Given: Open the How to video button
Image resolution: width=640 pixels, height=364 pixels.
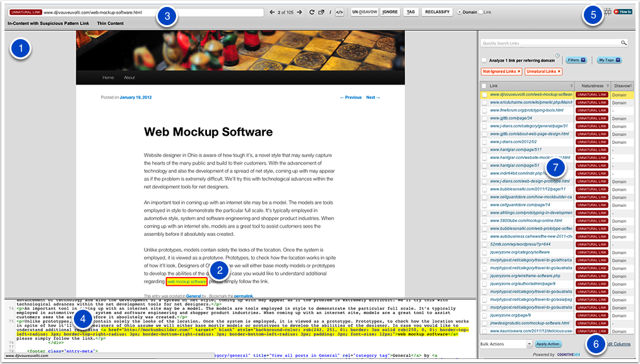Looking at the screenshot, I should click(x=622, y=12).
